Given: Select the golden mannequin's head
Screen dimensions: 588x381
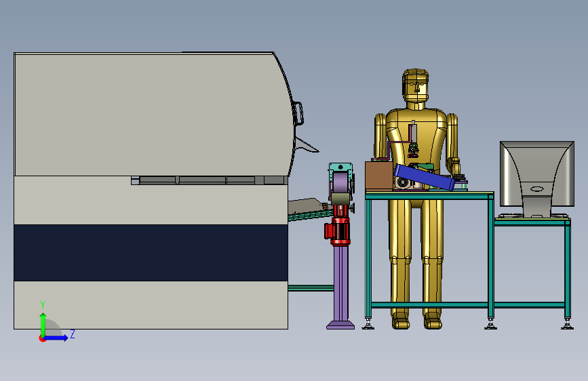Looking at the screenshot, I should coord(416,86).
